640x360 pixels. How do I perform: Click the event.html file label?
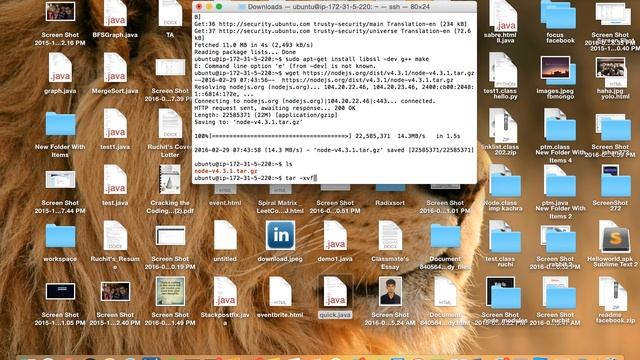[225, 203]
